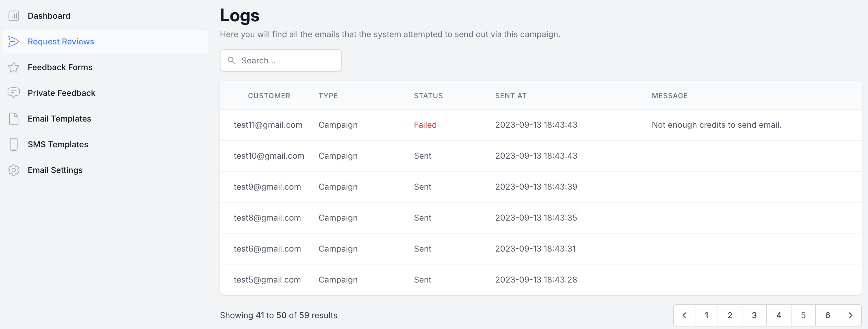The height and width of the screenshot is (329, 868).
Task: Click the Request Reviews paper plane icon
Action: [x=13, y=41]
